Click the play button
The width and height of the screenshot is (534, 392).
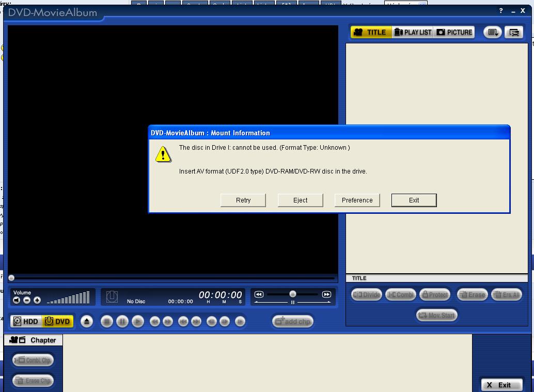(x=138, y=321)
